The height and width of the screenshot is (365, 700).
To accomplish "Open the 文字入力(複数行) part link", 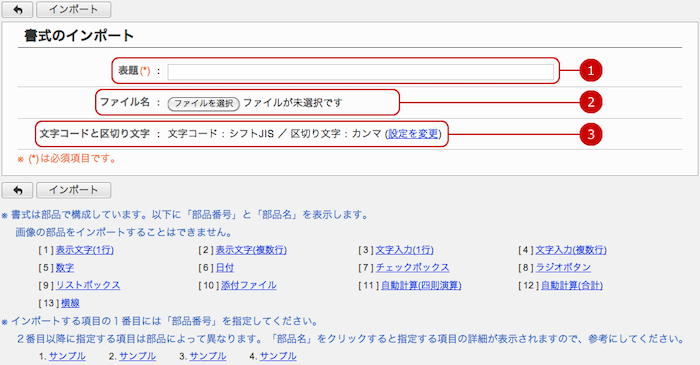I will point(571,250).
